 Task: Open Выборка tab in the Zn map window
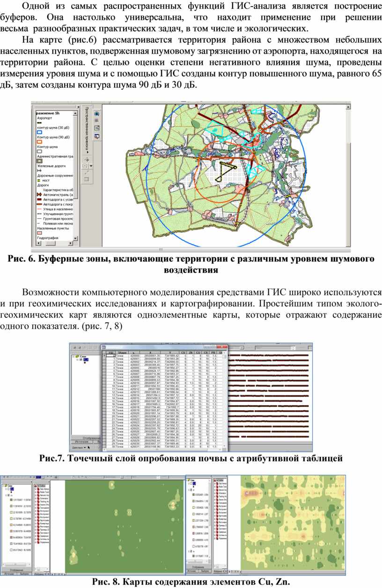point(205,571)
